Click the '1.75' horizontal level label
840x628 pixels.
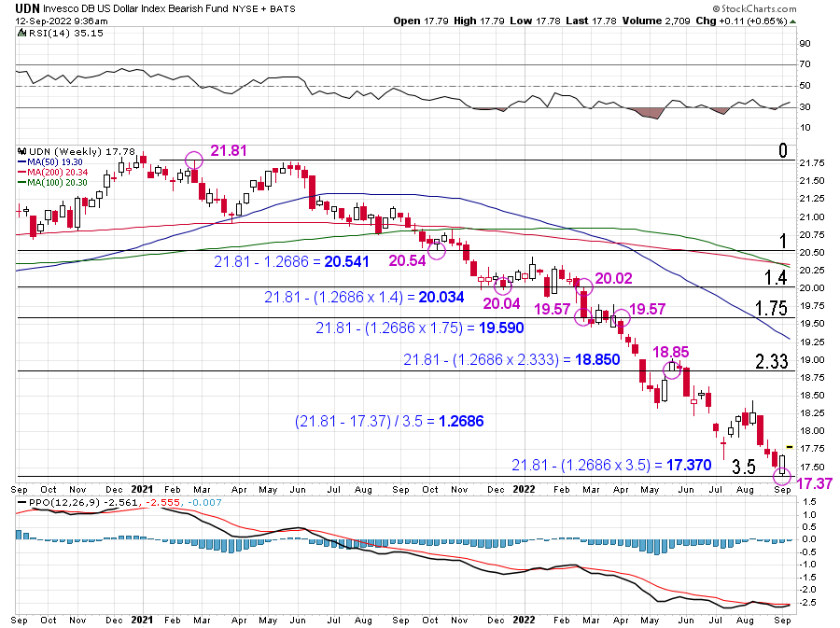coord(772,308)
